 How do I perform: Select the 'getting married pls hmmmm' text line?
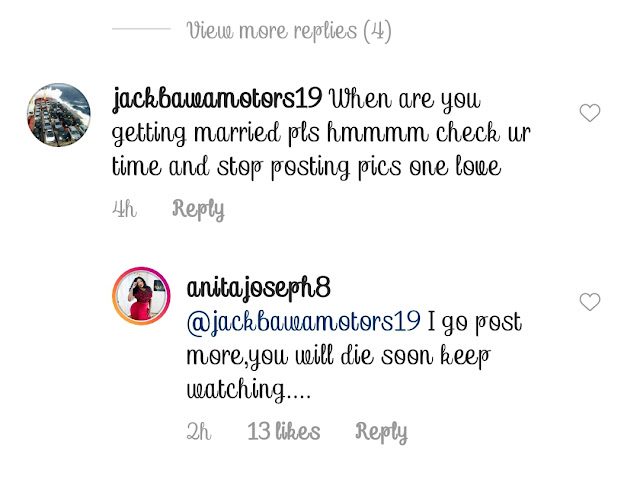click(x=270, y=134)
